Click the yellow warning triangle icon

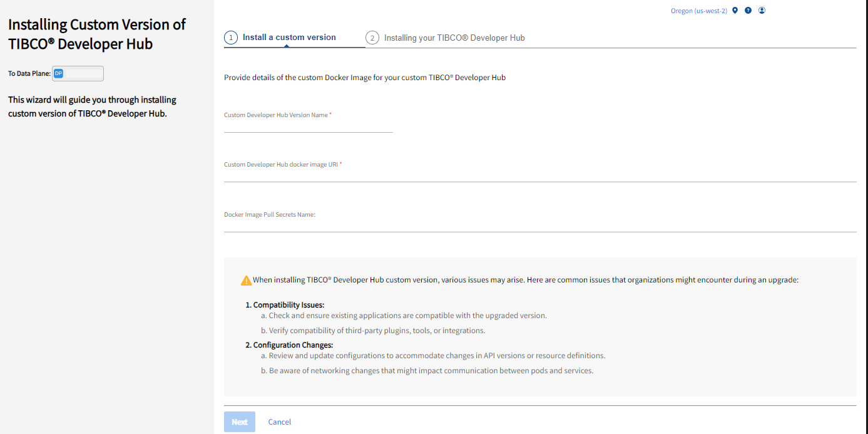[x=247, y=281]
